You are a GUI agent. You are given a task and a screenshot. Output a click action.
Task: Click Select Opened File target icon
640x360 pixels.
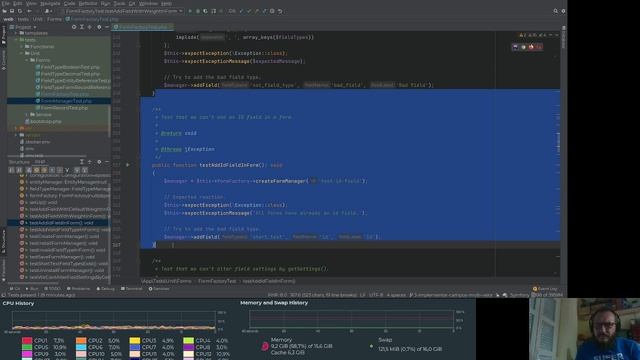[74, 27]
